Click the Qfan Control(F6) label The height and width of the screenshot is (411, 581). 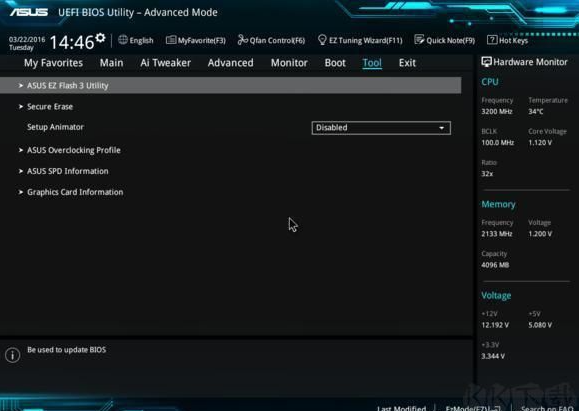(277, 40)
